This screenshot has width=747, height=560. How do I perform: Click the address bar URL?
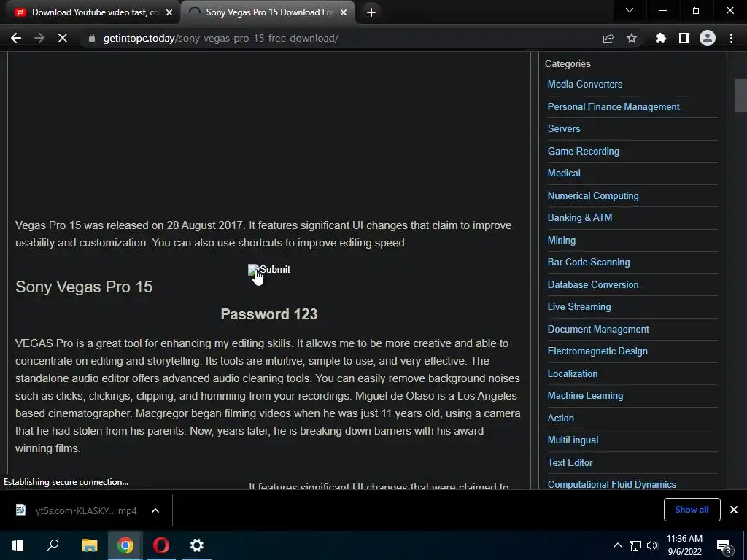click(x=220, y=38)
